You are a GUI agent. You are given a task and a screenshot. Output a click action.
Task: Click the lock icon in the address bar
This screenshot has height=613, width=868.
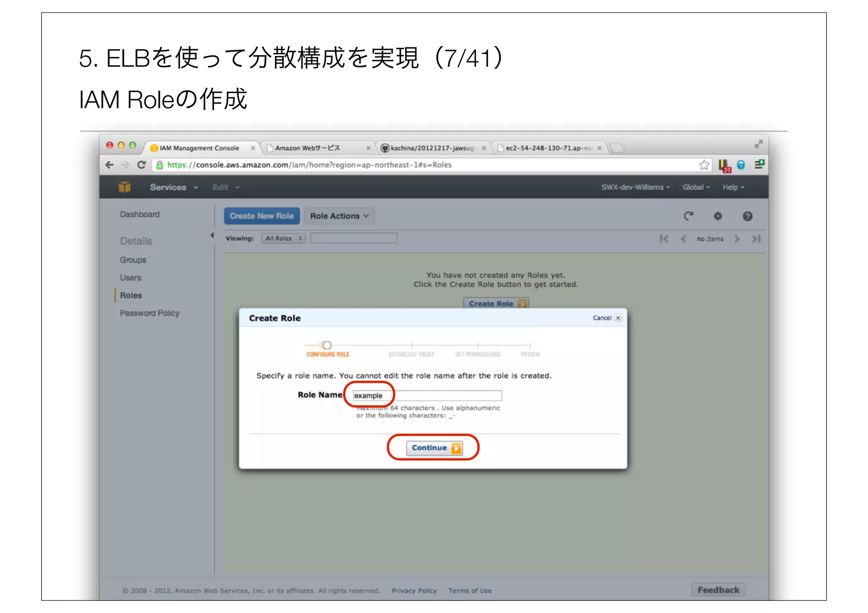point(159,165)
